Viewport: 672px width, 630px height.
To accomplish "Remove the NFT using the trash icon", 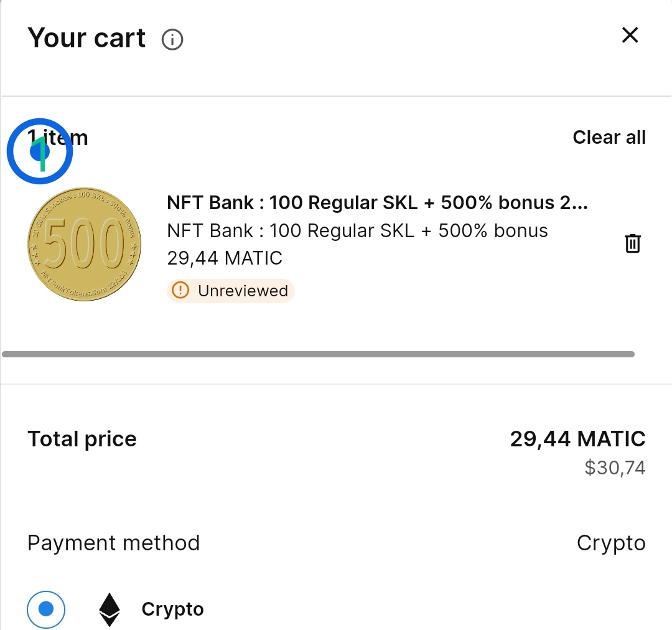I will tap(632, 243).
